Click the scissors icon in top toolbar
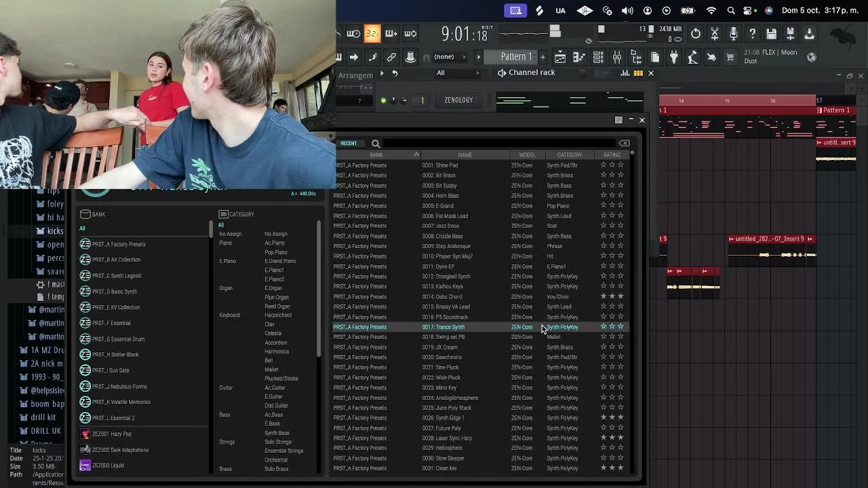The height and width of the screenshot is (488, 868). (x=715, y=33)
